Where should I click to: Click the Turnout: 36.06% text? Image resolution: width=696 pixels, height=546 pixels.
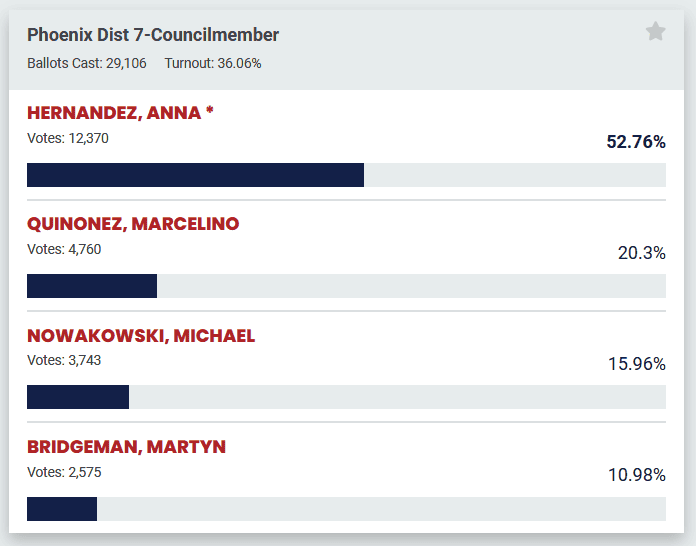pyautogui.click(x=213, y=63)
